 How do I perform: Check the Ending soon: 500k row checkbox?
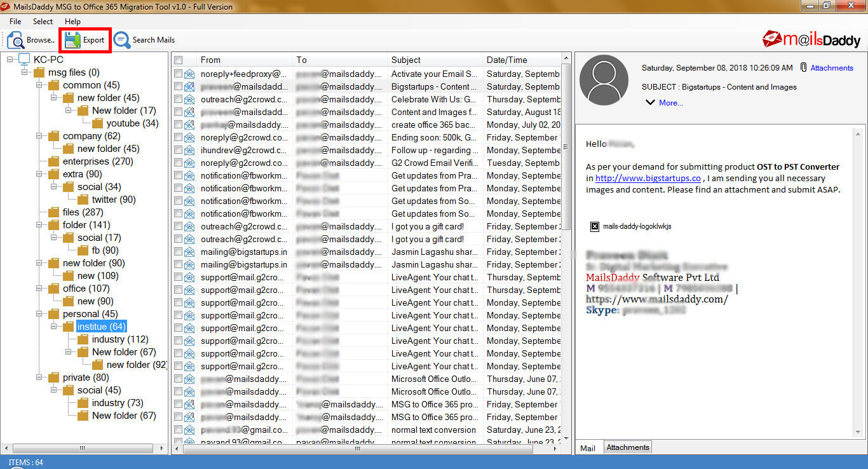click(179, 137)
